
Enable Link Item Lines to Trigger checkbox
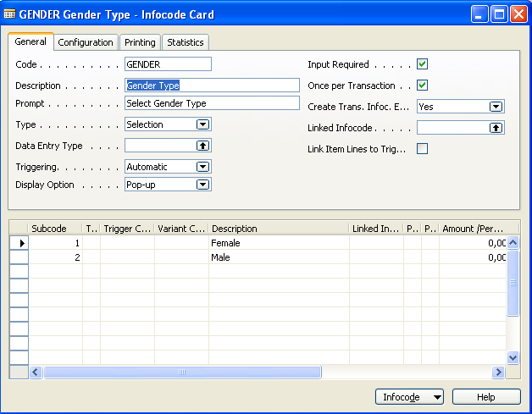[x=423, y=149]
